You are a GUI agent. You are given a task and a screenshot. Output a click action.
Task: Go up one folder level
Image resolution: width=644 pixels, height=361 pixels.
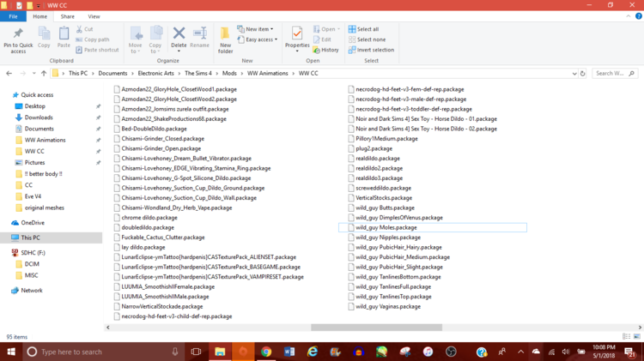(x=44, y=73)
